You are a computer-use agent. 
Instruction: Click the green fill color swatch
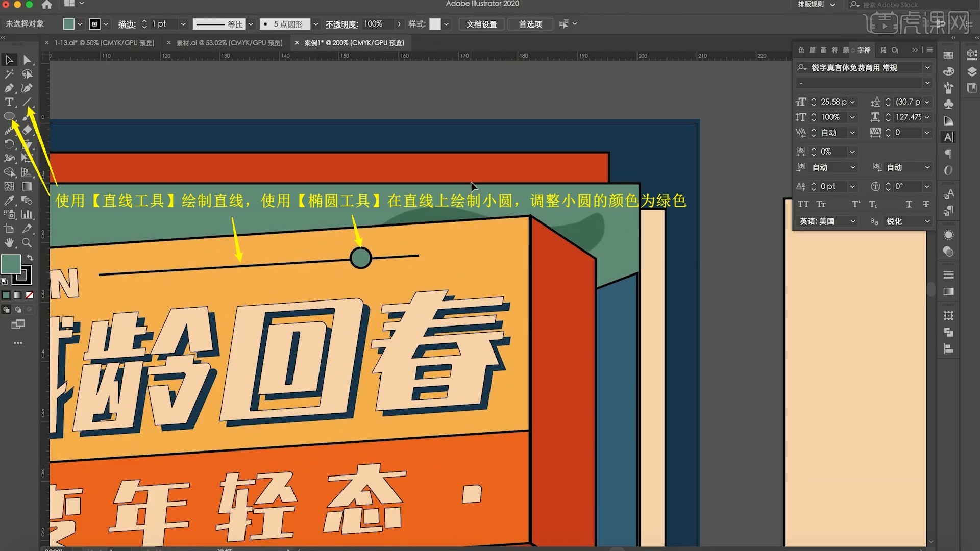[x=11, y=264]
